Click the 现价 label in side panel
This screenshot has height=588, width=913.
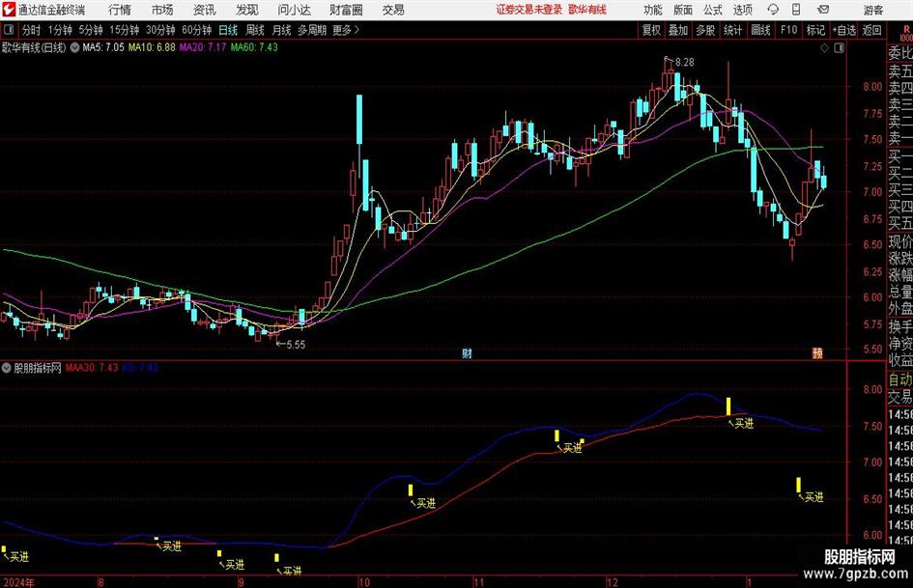pyautogui.click(x=900, y=241)
